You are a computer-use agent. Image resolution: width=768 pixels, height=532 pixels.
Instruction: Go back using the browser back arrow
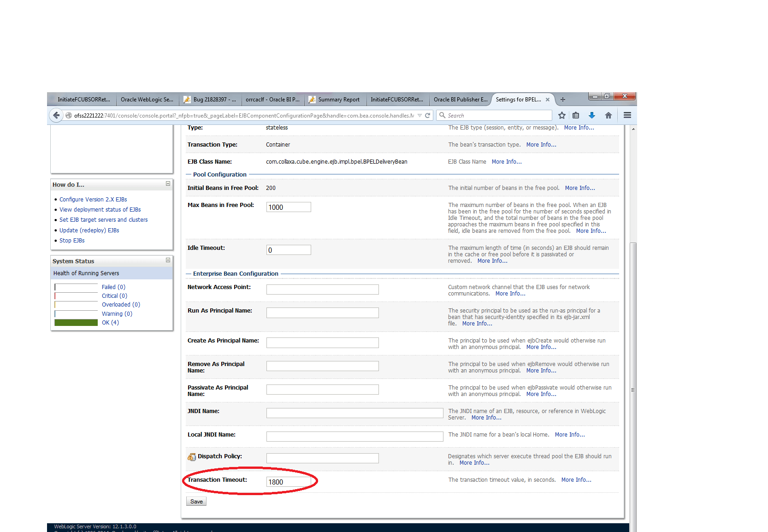tap(56, 115)
